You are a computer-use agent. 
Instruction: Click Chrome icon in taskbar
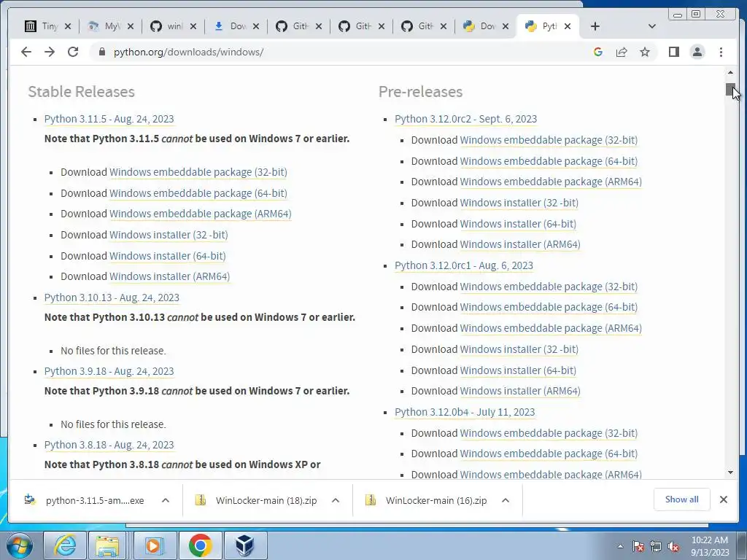pyautogui.click(x=200, y=545)
